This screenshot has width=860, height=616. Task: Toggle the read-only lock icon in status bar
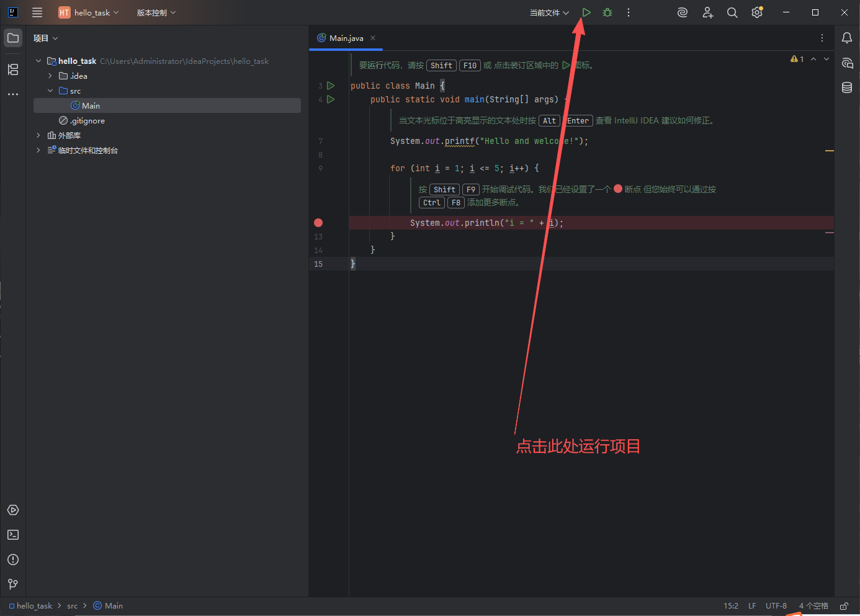point(844,606)
